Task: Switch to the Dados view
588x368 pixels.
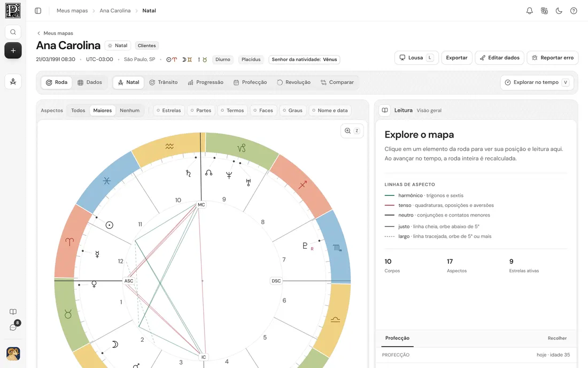Action: click(x=90, y=82)
